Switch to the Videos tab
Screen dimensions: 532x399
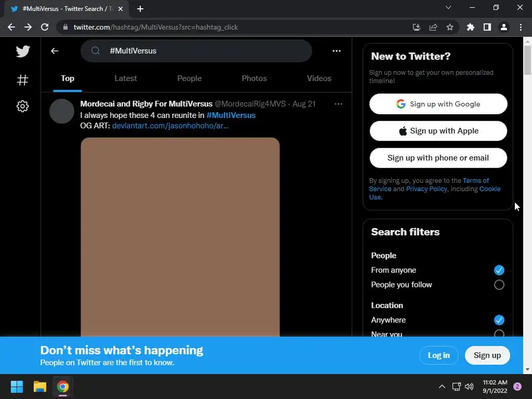pyautogui.click(x=319, y=78)
